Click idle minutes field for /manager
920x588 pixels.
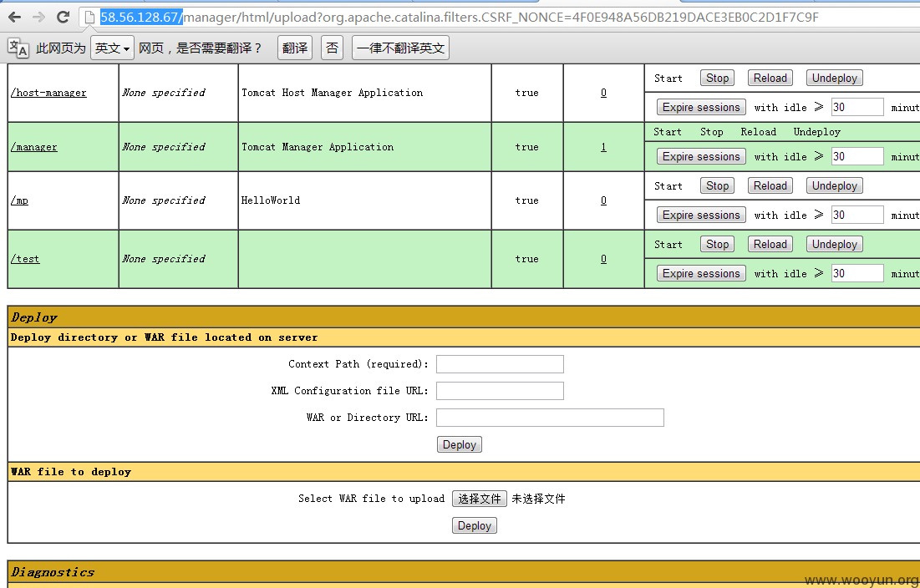point(857,156)
